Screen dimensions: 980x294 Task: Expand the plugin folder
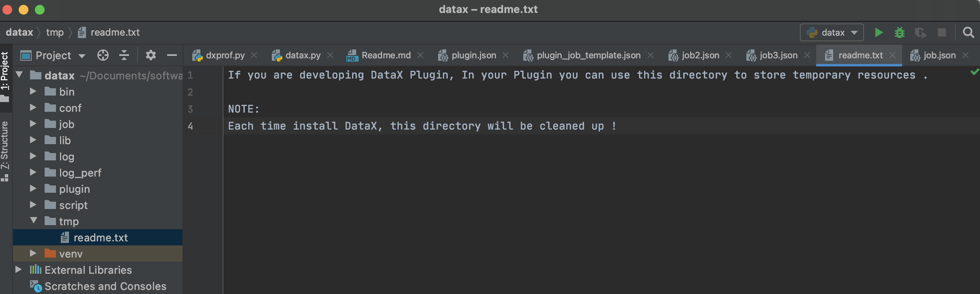click(x=33, y=189)
